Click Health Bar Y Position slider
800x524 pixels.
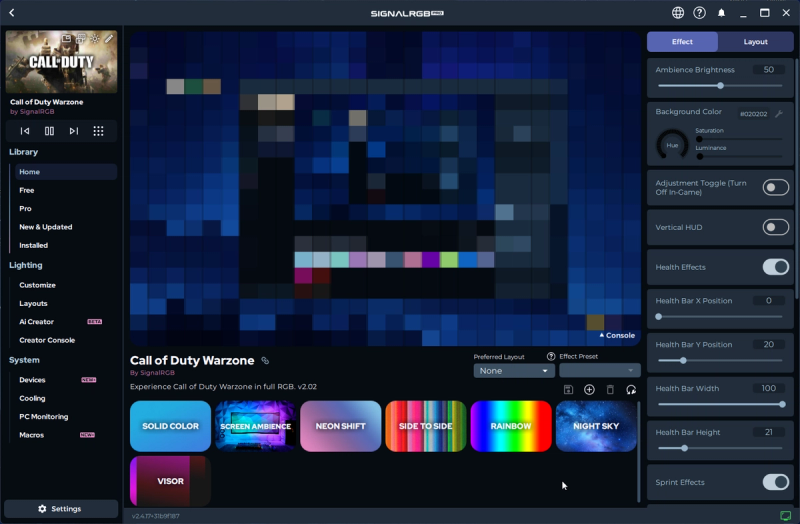pyautogui.click(x=720, y=361)
